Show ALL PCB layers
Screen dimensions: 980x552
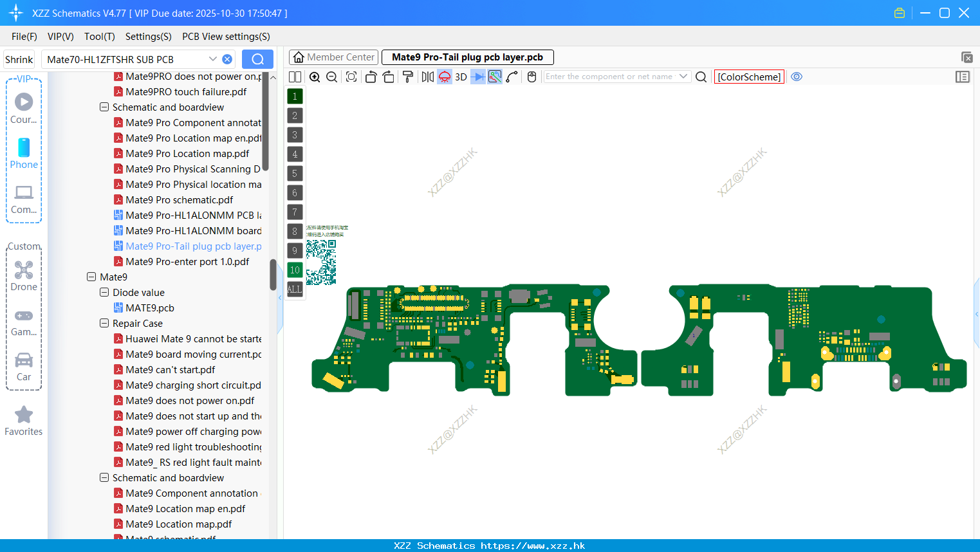click(x=295, y=290)
